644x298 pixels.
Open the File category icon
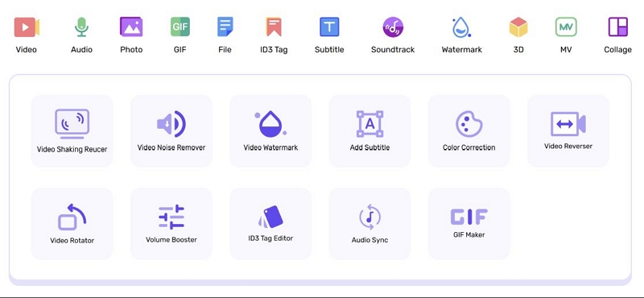[x=225, y=27]
